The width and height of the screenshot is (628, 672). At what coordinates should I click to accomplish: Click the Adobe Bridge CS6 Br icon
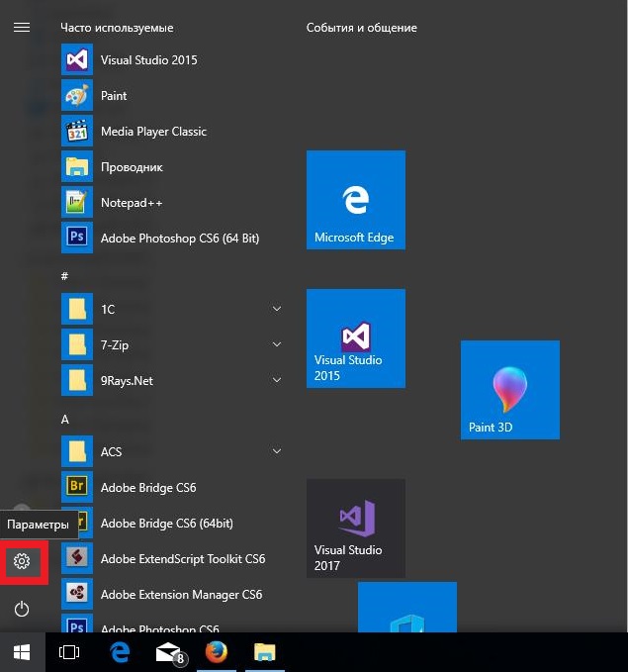[77, 487]
